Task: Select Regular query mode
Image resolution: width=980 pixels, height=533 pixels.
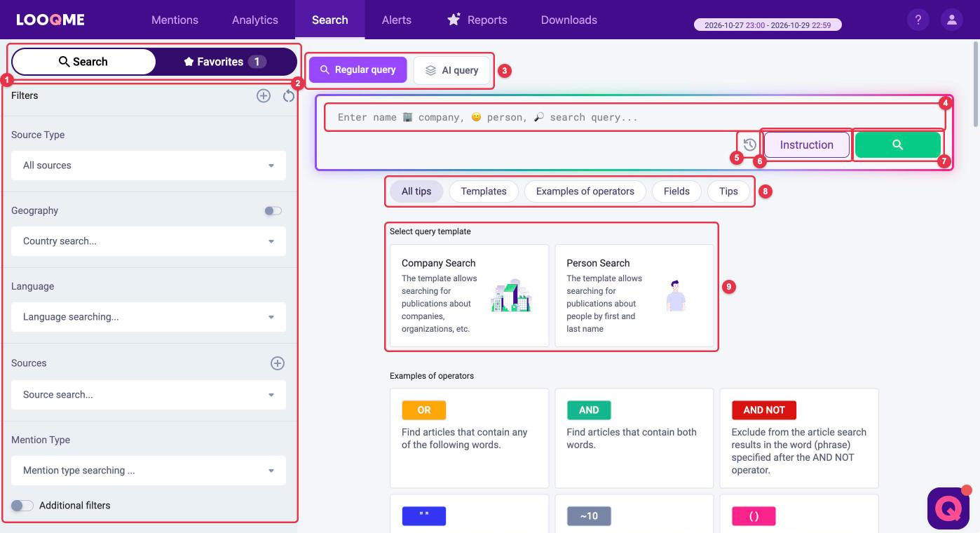Action: (358, 70)
